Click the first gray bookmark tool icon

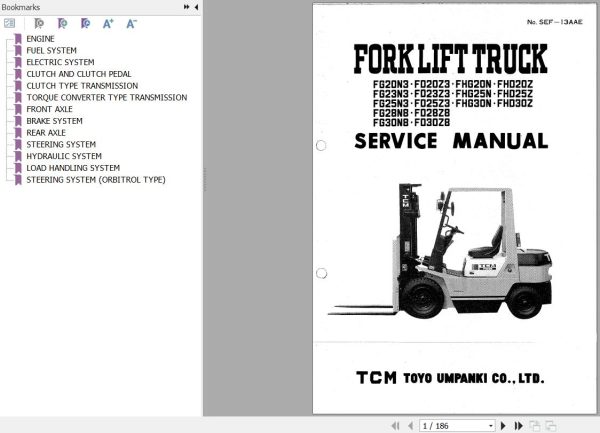[x=39, y=23]
